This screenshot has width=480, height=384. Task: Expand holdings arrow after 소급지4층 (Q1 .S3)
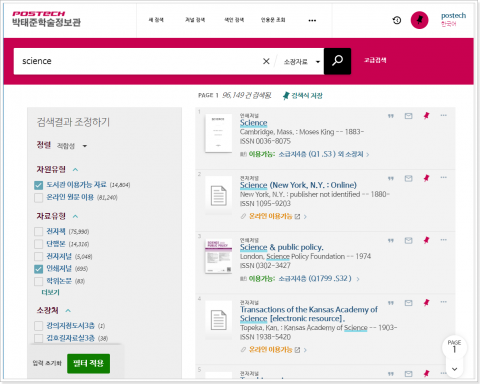point(368,155)
